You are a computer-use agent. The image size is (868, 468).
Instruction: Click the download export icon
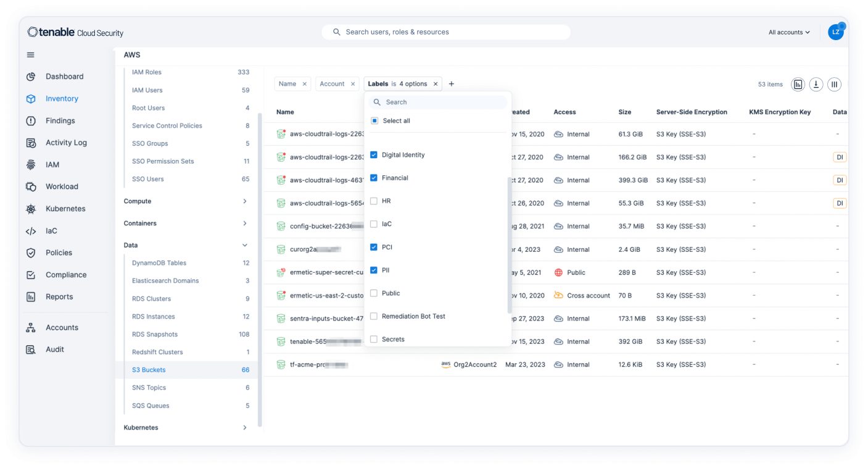[816, 85]
